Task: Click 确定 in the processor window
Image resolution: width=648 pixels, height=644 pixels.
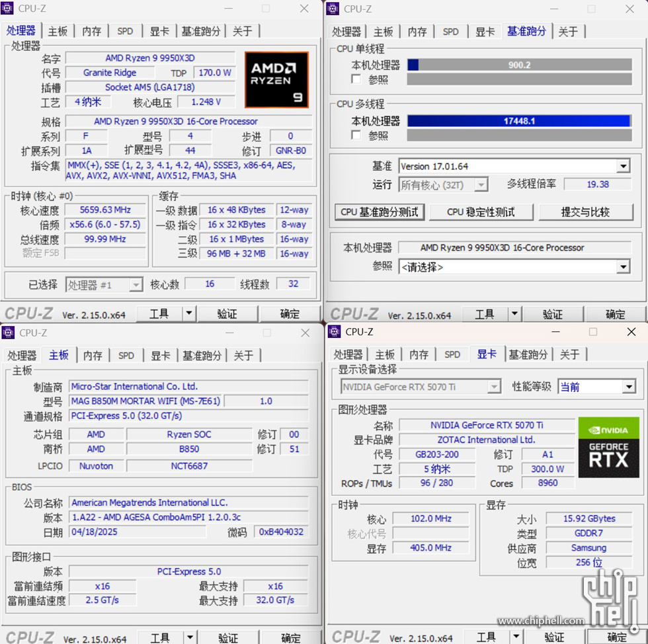Action: click(290, 313)
